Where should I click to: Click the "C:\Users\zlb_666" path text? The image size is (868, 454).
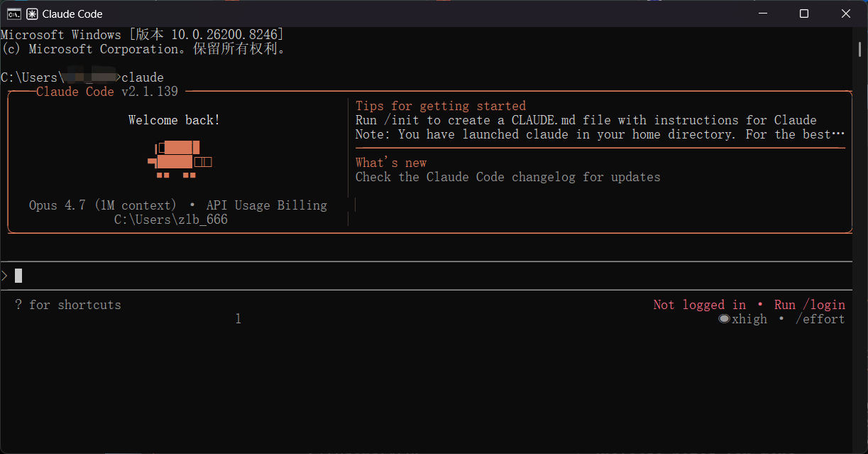click(x=171, y=220)
